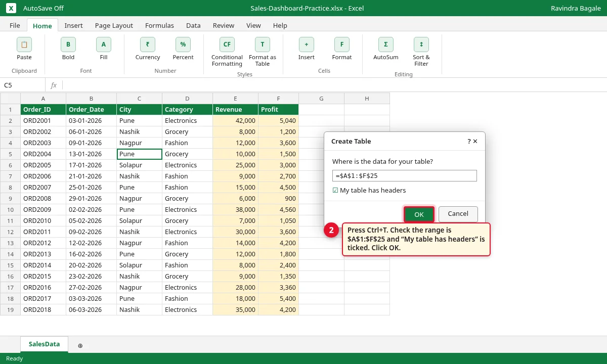Select Revenue cell 42,000
Screen dimensions: 607x364
click(x=235, y=120)
